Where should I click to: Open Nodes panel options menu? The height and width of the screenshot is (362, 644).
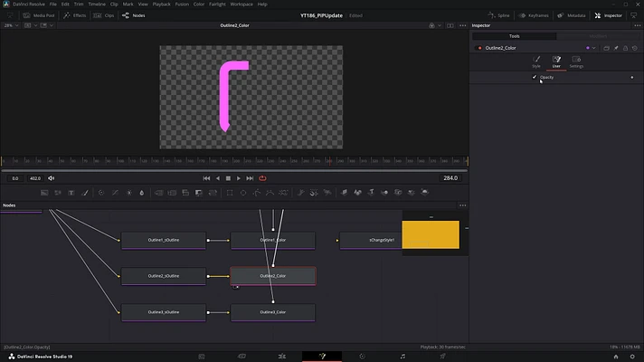[x=463, y=205]
